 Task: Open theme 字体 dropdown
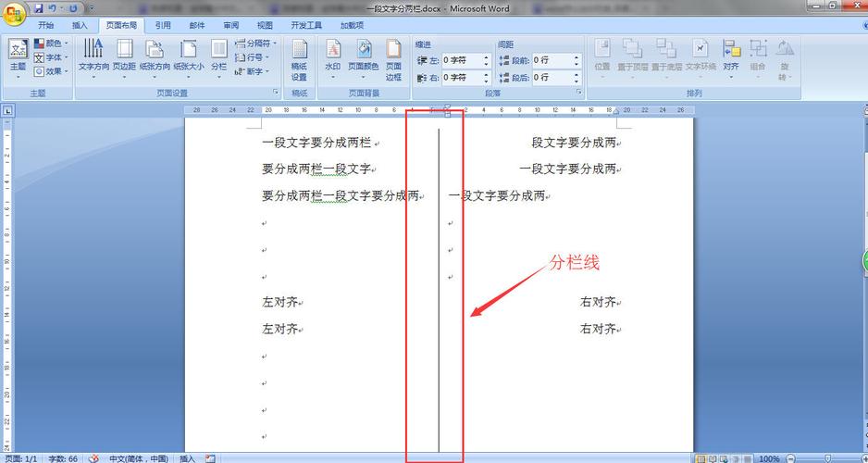click(x=52, y=57)
